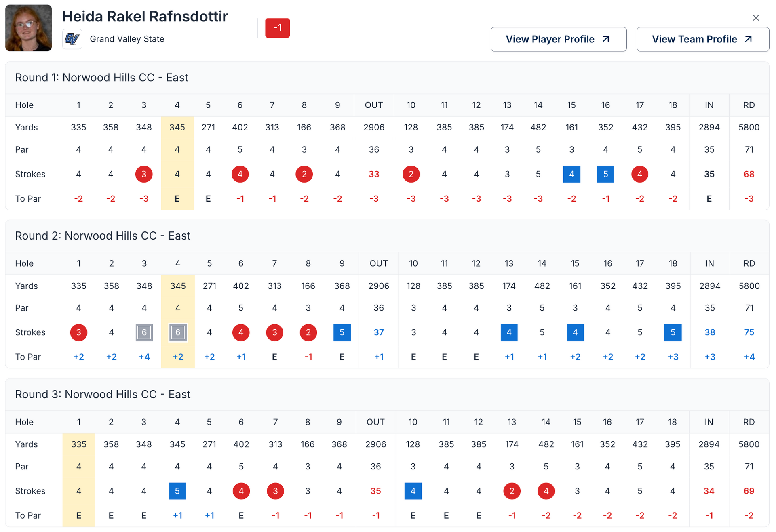This screenshot has height=532, width=776.
Task: Click Round 1 hole 3 birdie circle
Action: (x=144, y=174)
